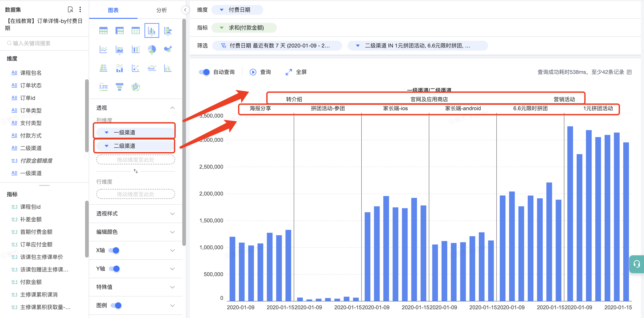The height and width of the screenshot is (318, 644).
Task: Collapse the 透视 section
Action: [x=172, y=108]
